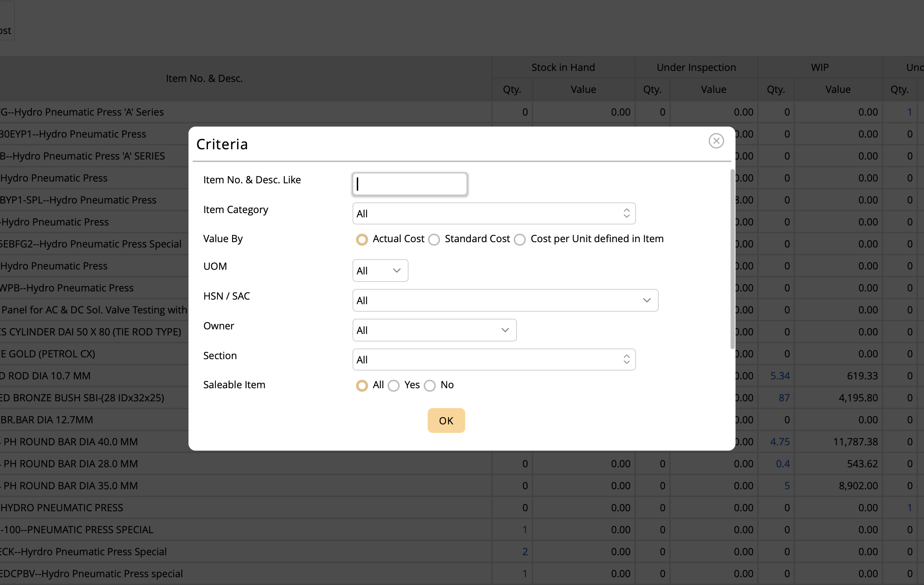Open the Item Category dropdown

[494, 213]
